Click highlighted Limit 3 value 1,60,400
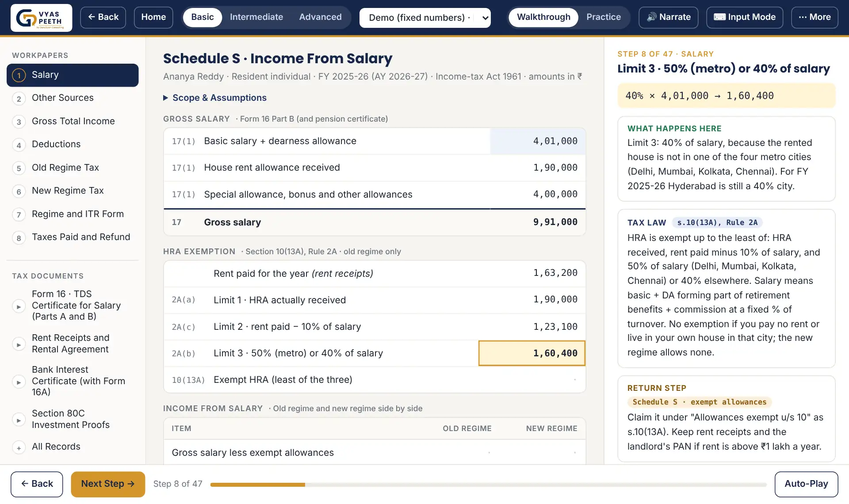Viewport: 849px width, 504px height. (x=532, y=353)
